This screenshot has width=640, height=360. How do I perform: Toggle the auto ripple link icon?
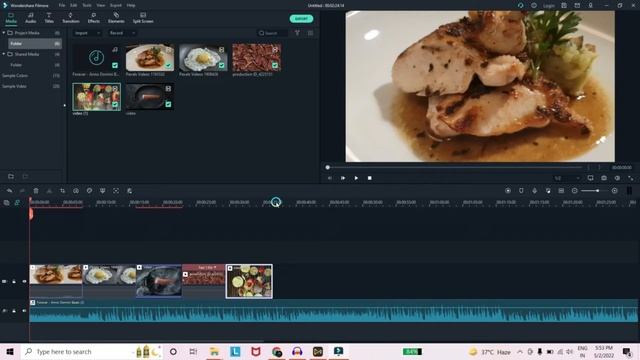17,202
